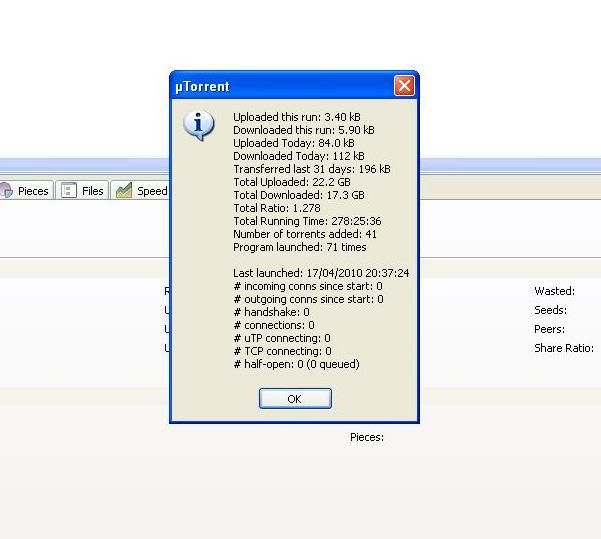Image resolution: width=601 pixels, height=539 pixels.
Task: Click the 'Wasted:' label in main window
Action: tap(554, 291)
